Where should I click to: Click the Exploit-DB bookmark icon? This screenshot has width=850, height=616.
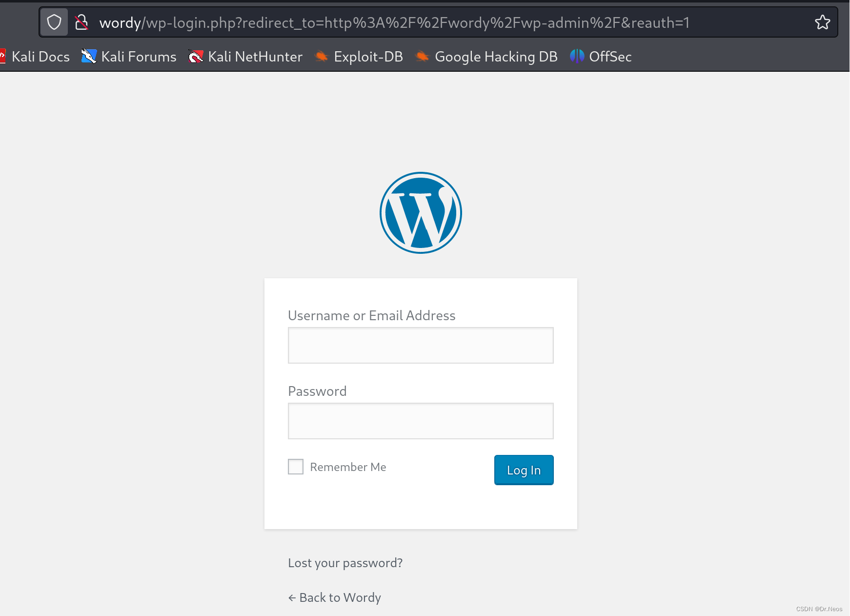[321, 57]
